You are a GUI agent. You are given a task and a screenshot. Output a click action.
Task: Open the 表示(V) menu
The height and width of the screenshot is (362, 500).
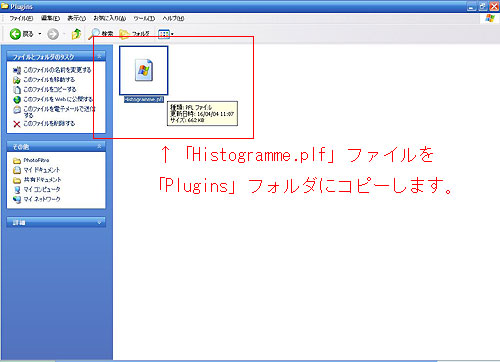click(x=77, y=18)
